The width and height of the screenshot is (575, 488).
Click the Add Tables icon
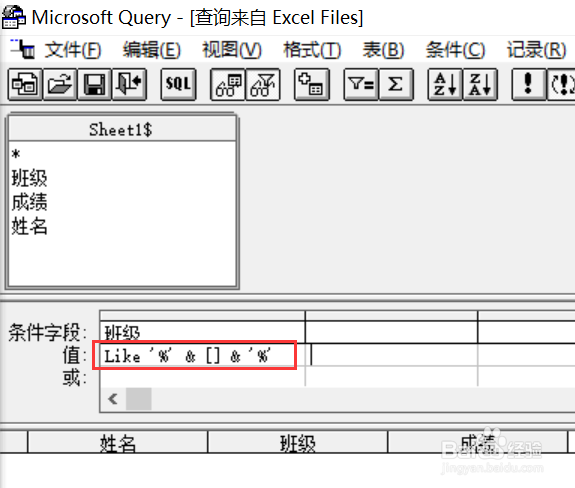(x=312, y=84)
